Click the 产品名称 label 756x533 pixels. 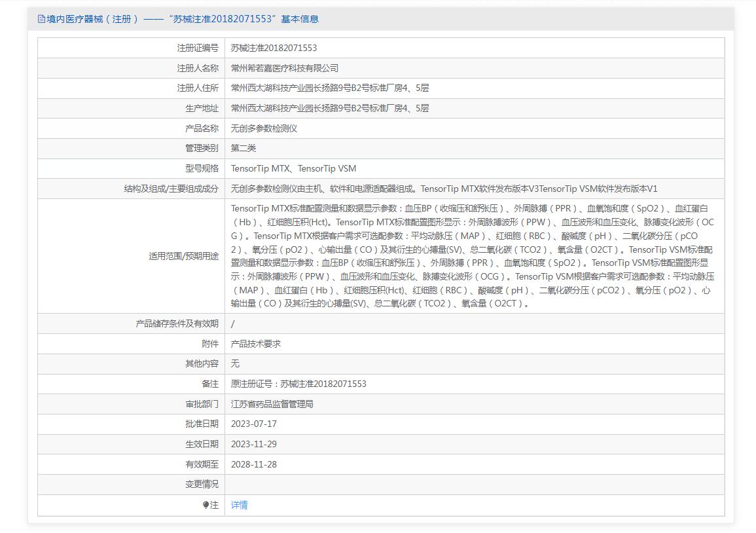coord(202,128)
